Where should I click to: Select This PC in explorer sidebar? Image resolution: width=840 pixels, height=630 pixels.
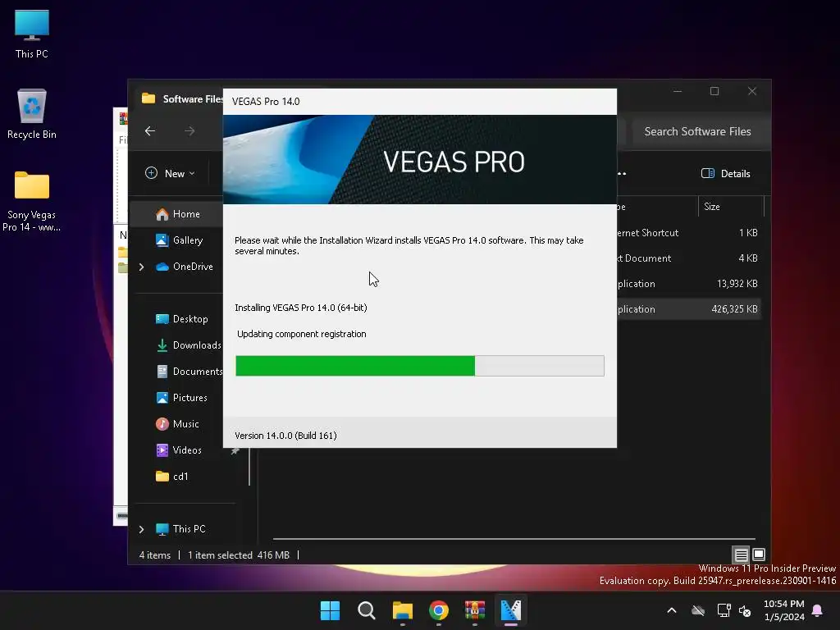tap(180, 529)
